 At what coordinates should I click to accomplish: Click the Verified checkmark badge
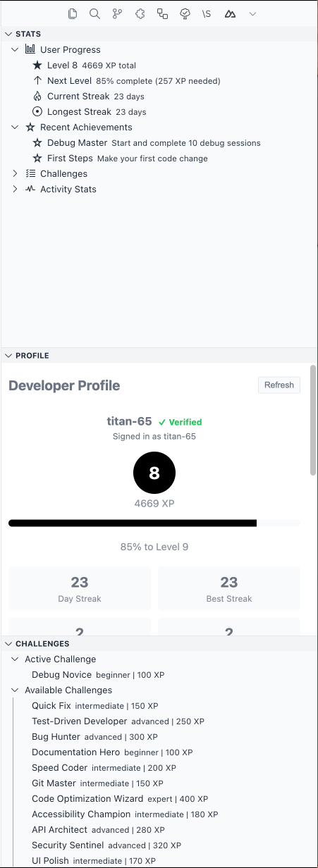click(180, 422)
